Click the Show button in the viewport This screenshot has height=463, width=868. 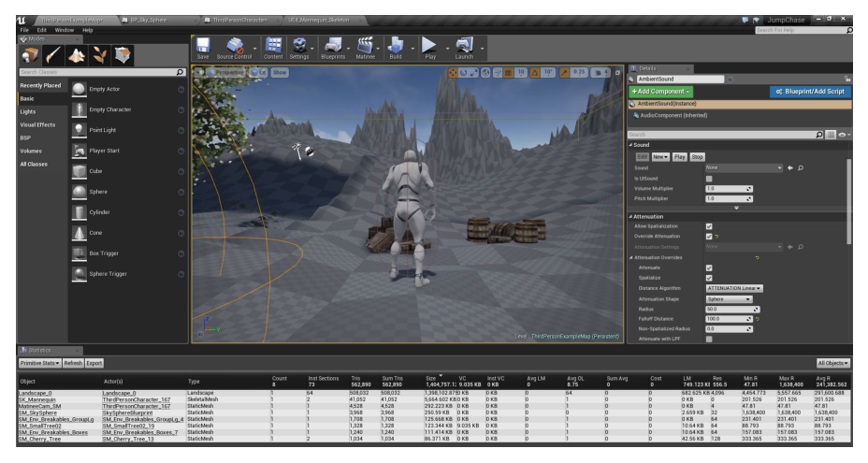click(280, 73)
